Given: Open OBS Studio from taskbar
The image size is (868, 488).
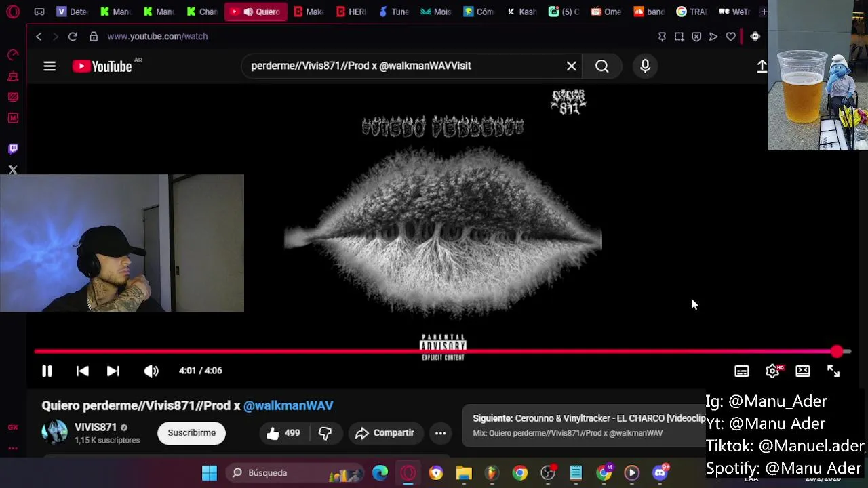Looking at the screenshot, I should (548, 473).
